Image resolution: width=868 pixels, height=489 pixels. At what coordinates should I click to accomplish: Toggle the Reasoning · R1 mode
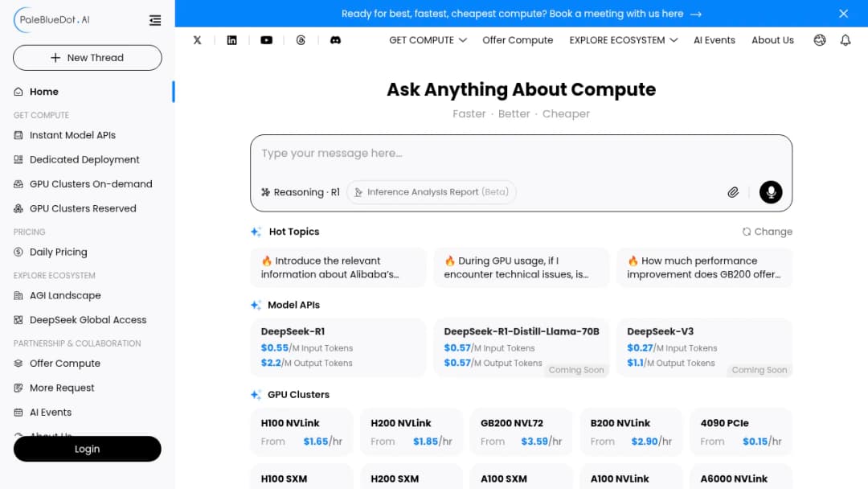pyautogui.click(x=301, y=192)
